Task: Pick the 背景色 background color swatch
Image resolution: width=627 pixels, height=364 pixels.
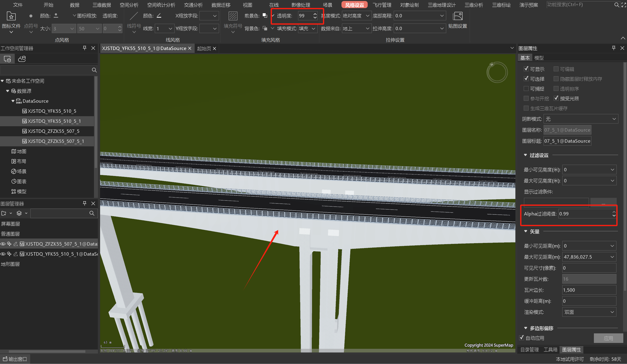Action: (x=265, y=29)
